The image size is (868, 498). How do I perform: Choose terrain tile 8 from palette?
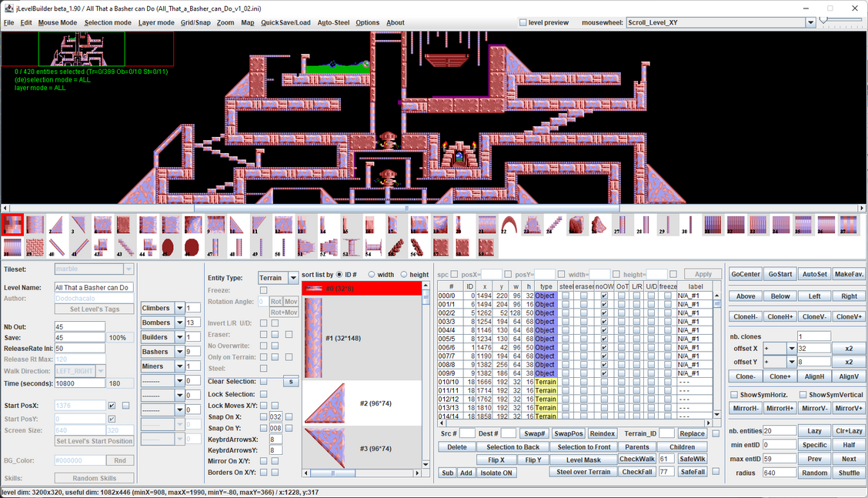pos(192,225)
